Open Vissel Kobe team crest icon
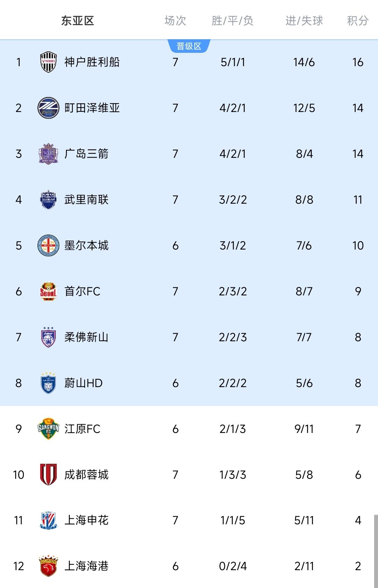This screenshot has width=378, height=588. pyautogui.click(x=48, y=62)
